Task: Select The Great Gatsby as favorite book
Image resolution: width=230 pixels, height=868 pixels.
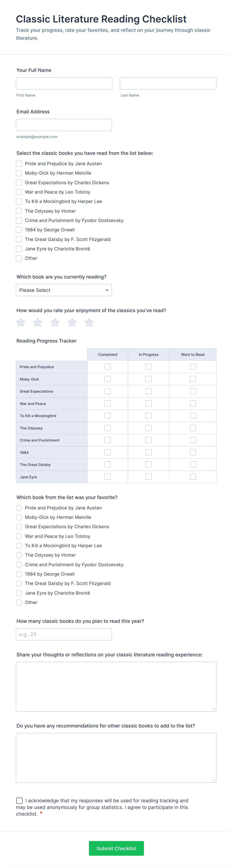Action: (x=19, y=584)
